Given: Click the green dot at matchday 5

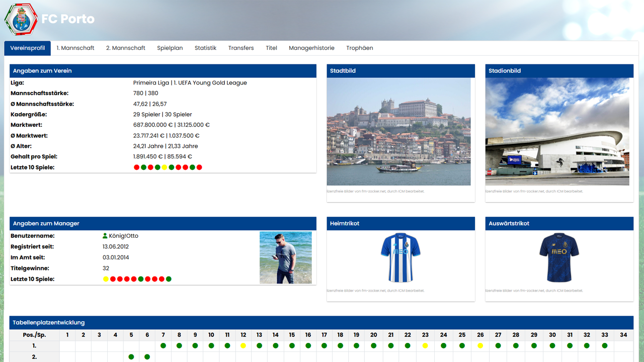Looking at the screenshot, I should [131, 357].
